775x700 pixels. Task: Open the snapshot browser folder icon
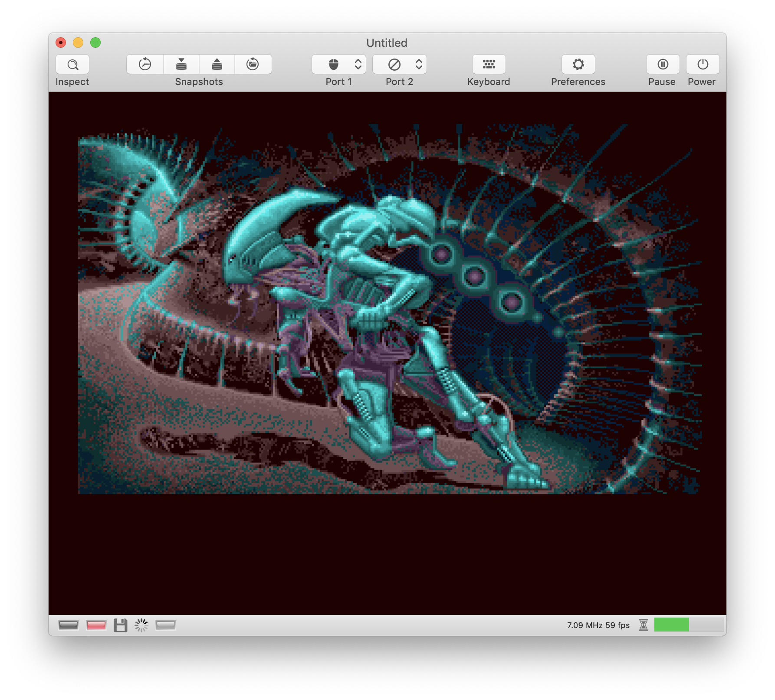click(x=253, y=64)
